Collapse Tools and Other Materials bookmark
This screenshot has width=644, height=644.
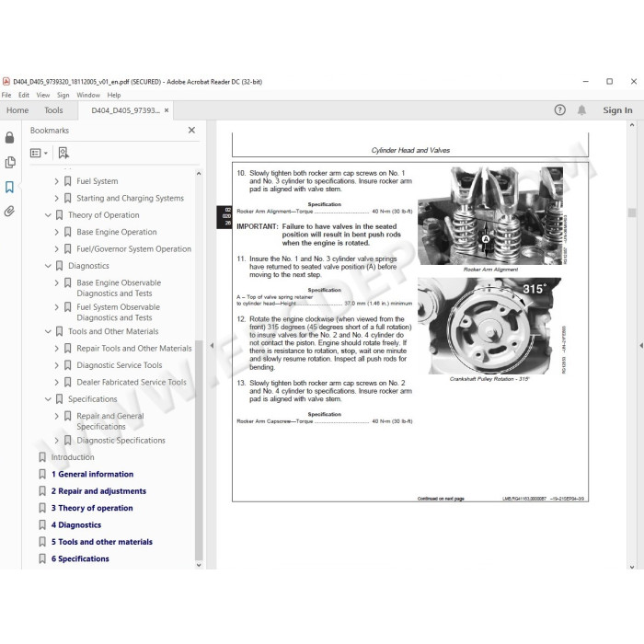(x=48, y=331)
